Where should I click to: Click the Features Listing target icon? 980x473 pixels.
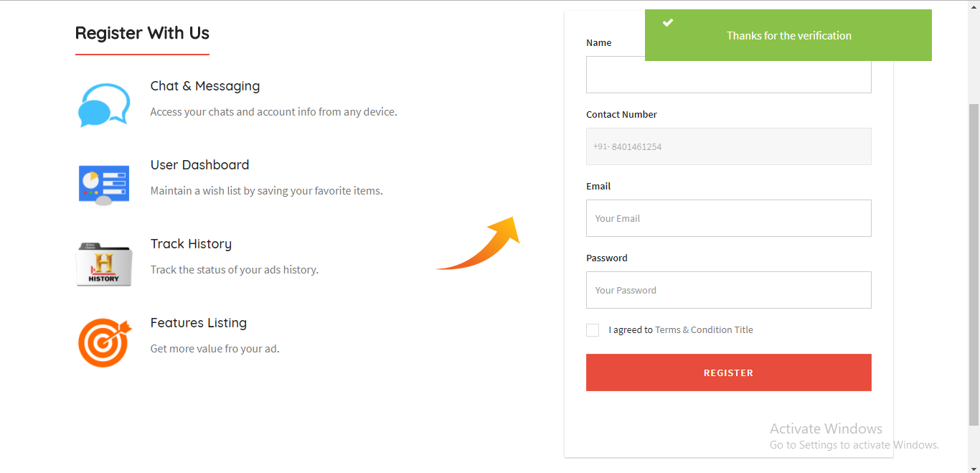[x=104, y=342]
